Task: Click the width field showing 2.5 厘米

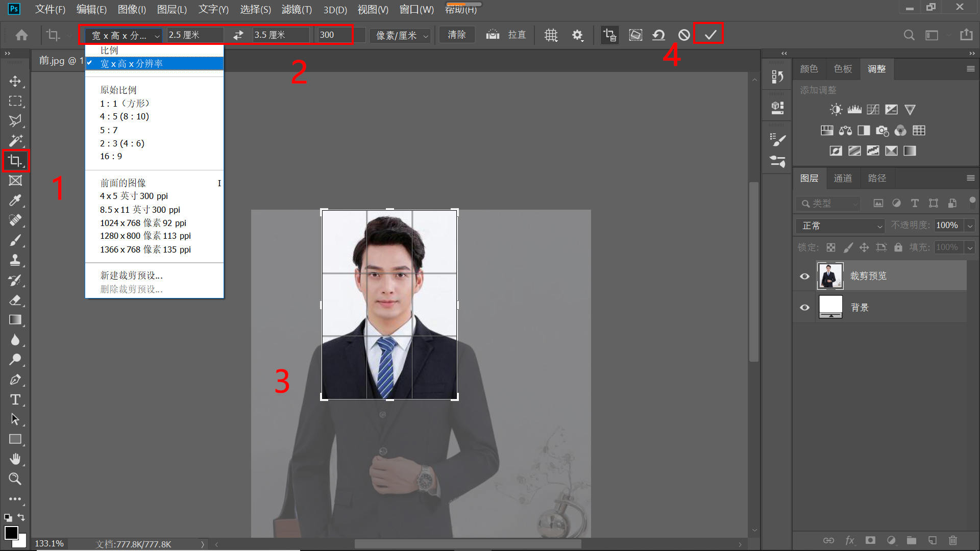Action: point(194,35)
